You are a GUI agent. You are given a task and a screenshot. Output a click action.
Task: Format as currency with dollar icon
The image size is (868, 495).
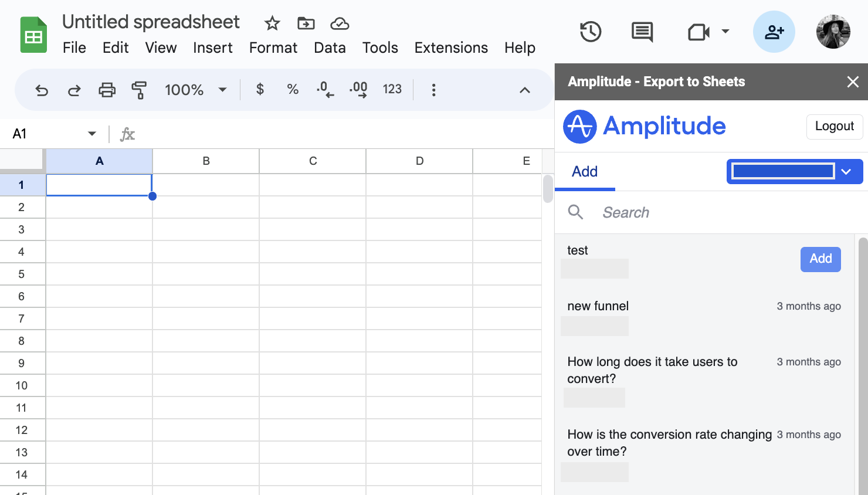click(x=260, y=90)
